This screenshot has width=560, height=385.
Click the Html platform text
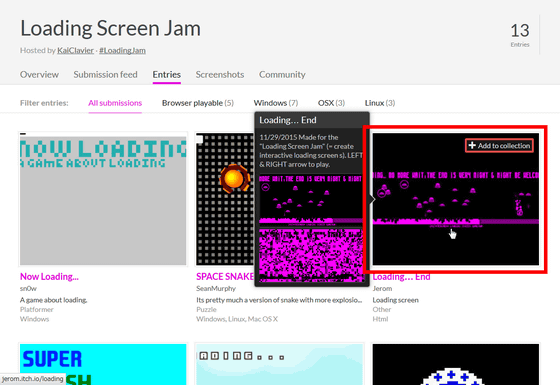(380, 319)
